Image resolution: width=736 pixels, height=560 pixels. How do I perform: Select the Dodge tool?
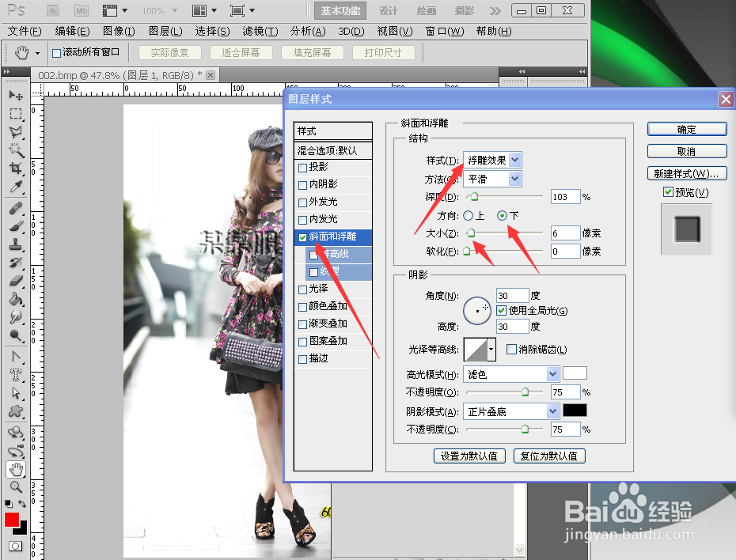(x=16, y=336)
